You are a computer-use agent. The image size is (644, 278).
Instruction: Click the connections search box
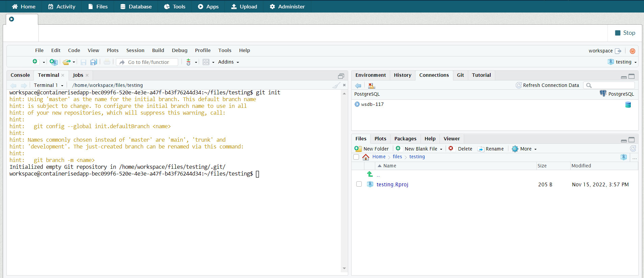[x=609, y=85]
